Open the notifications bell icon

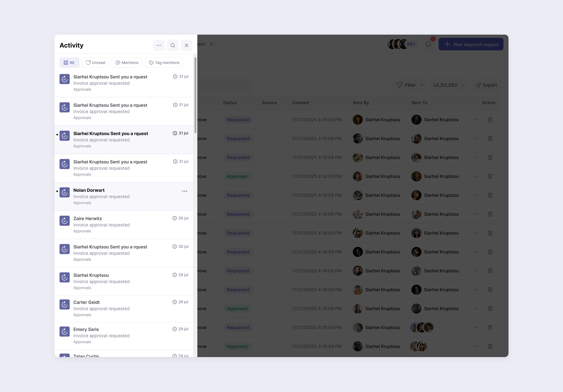428,44
